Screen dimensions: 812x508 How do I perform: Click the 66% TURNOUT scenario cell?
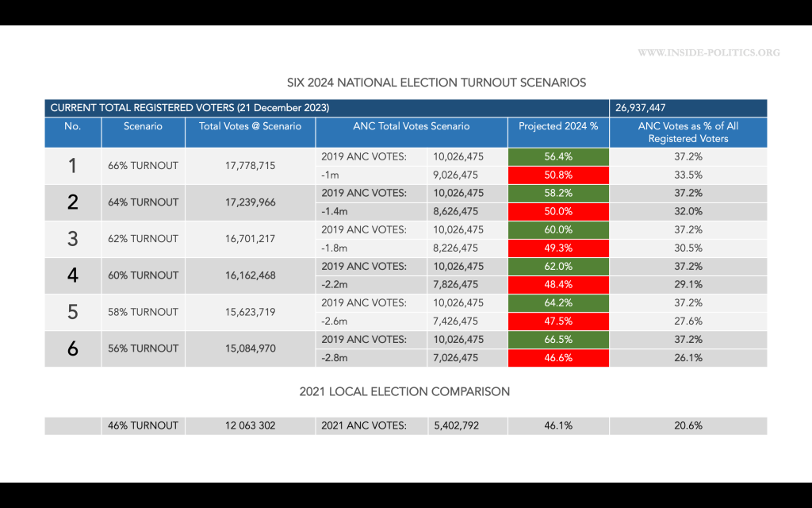(x=143, y=166)
